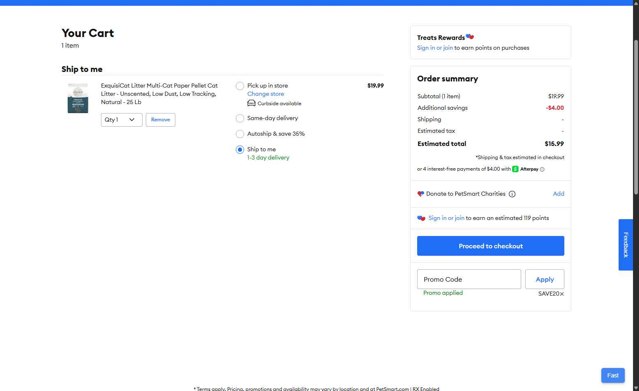Click the Estimated total $15.99 amount
The image size is (639, 391).
point(554,144)
